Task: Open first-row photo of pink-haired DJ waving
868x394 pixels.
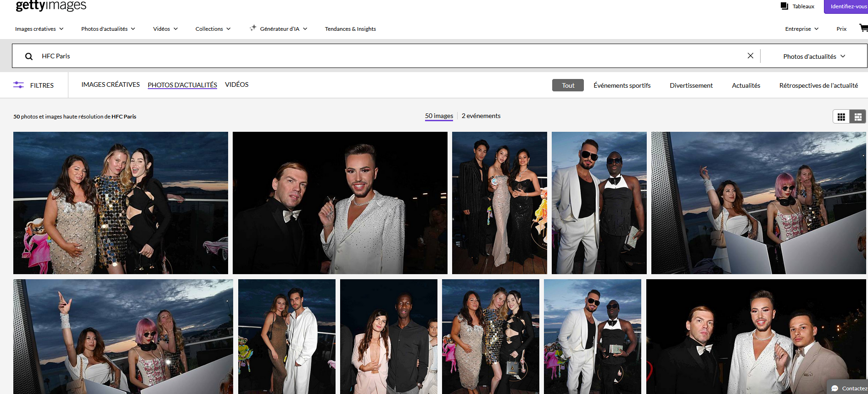Action: pyautogui.click(x=759, y=203)
